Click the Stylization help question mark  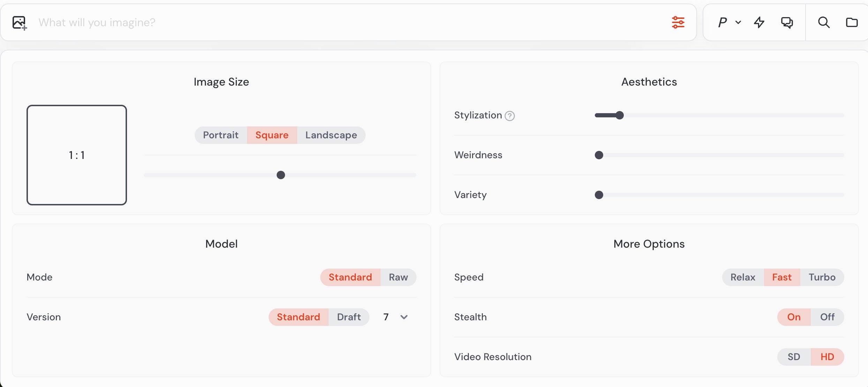pos(510,116)
